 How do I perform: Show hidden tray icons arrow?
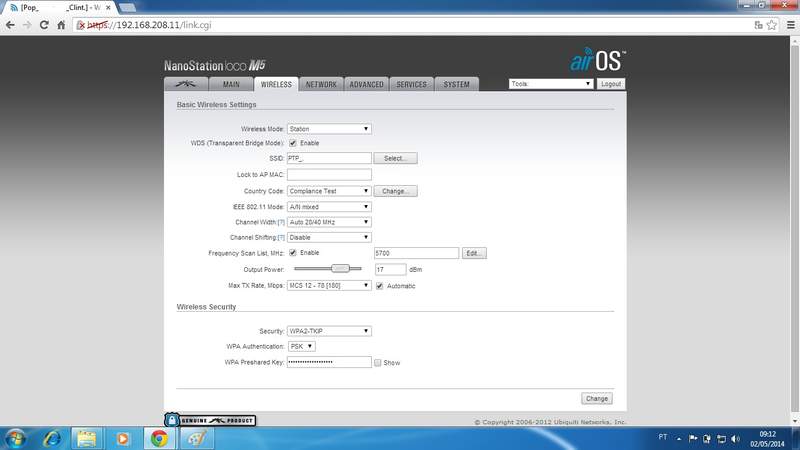point(679,438)
